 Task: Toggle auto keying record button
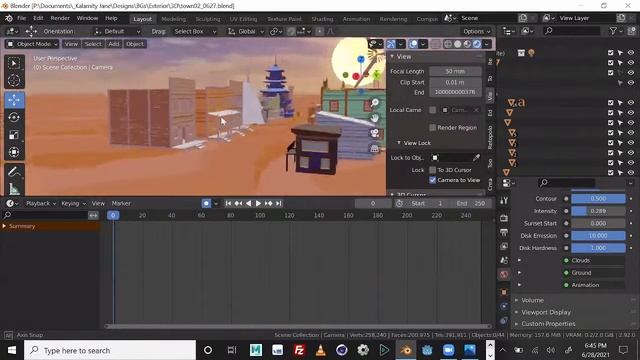point(206,203)
